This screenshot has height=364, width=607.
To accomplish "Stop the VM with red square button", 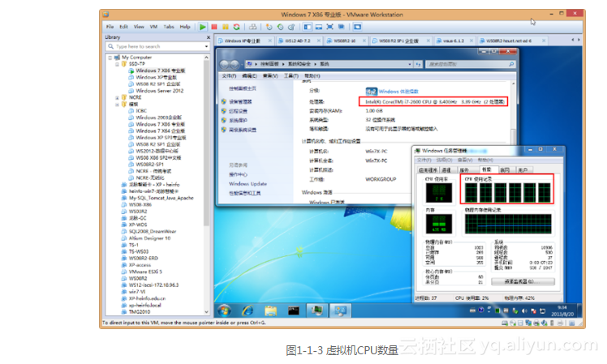I will 214,27.
